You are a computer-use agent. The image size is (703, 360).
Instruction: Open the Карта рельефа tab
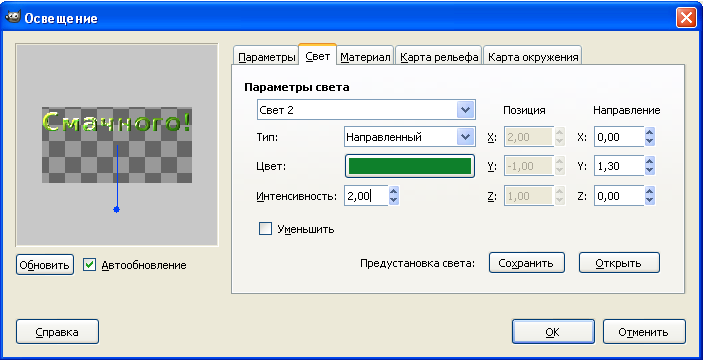[439, 57]
